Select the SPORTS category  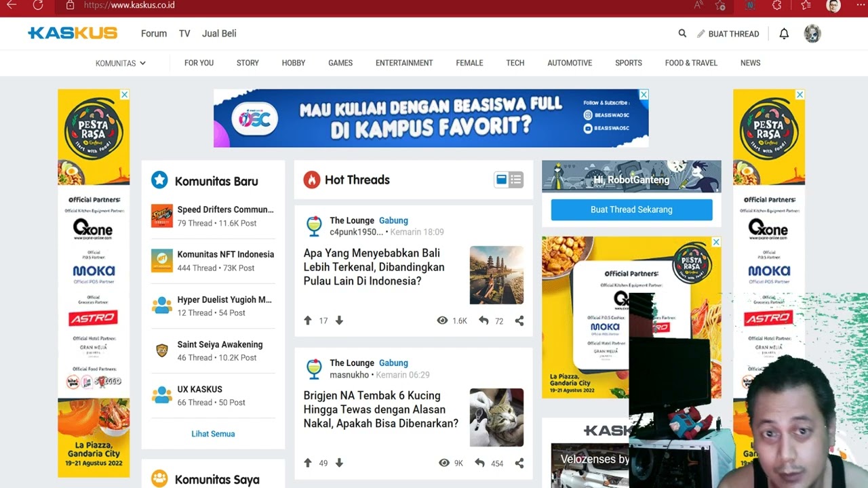click(x=629, y=63)
